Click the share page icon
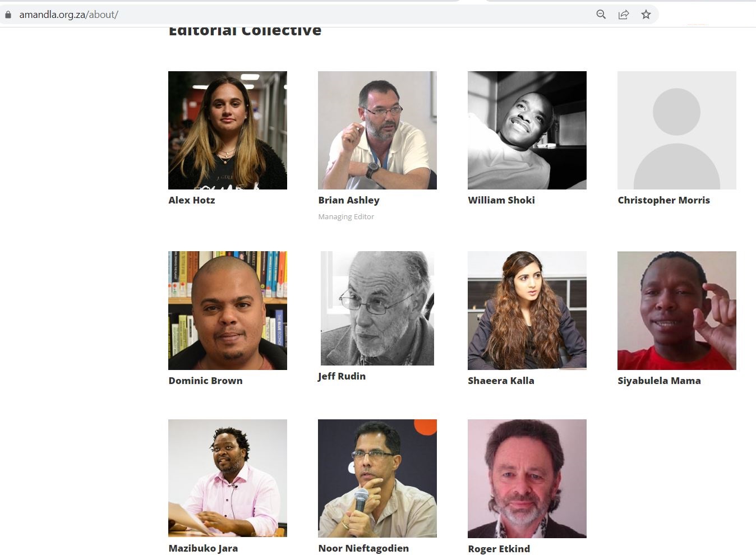756x555 pixels. [624, 15]
